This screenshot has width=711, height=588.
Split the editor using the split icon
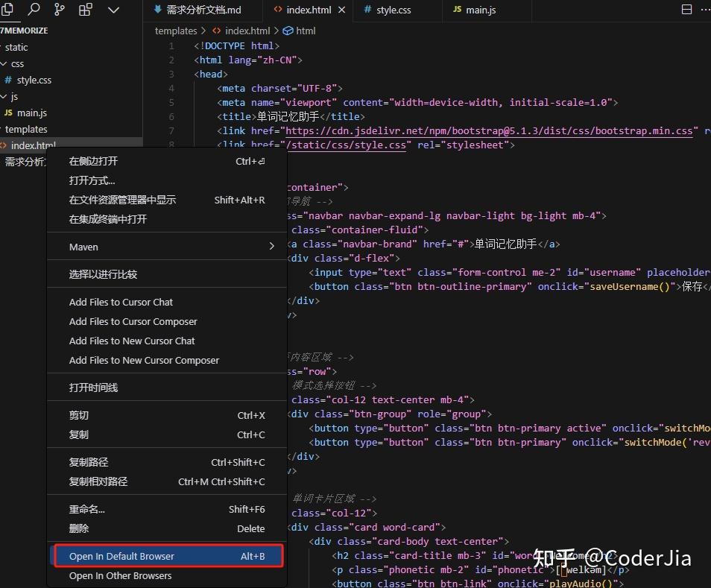(x=686, y=9)
